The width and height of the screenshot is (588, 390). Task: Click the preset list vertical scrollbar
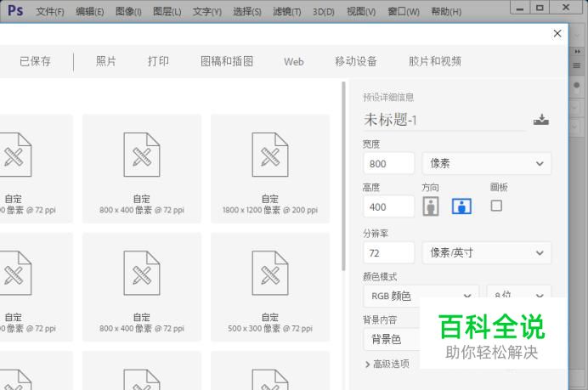coord(343,176)
